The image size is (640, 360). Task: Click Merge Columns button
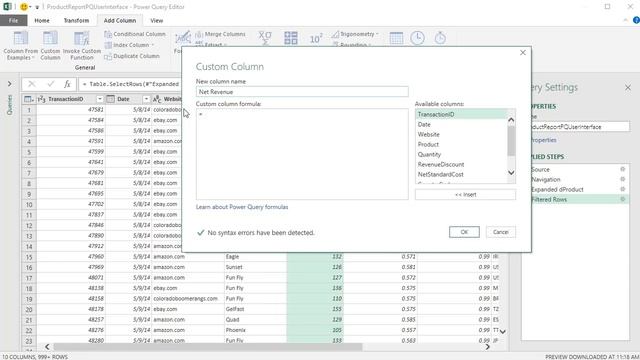pos(220,34)
